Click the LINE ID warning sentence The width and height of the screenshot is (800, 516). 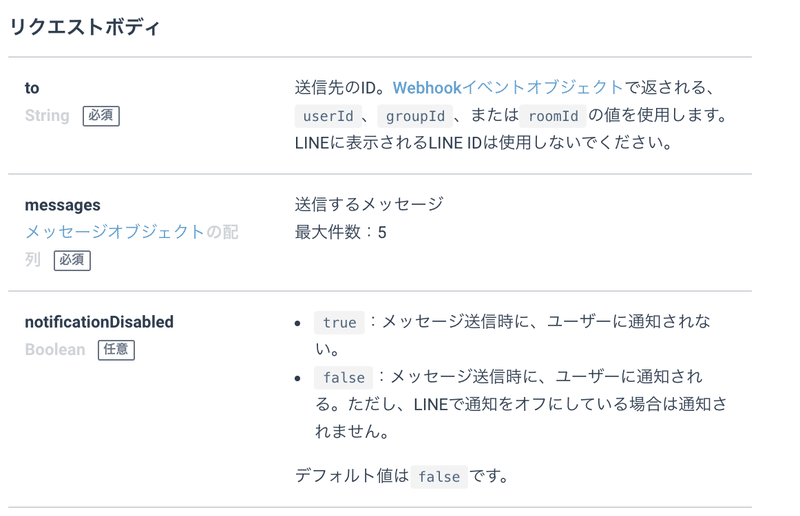[x=483, y=143]
